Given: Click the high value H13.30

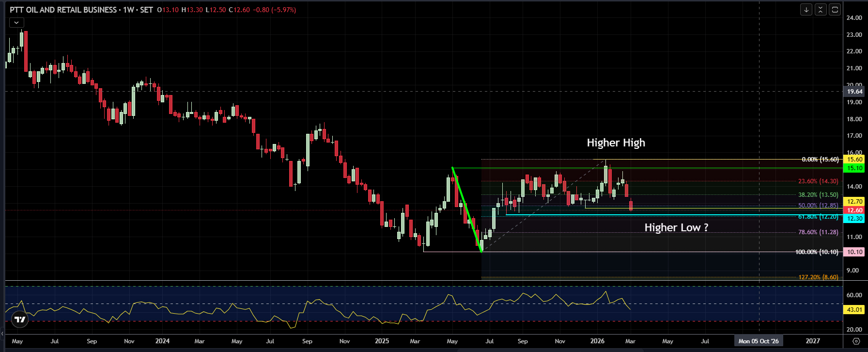Looking at the screenshot, I should (x=192, y=10).
